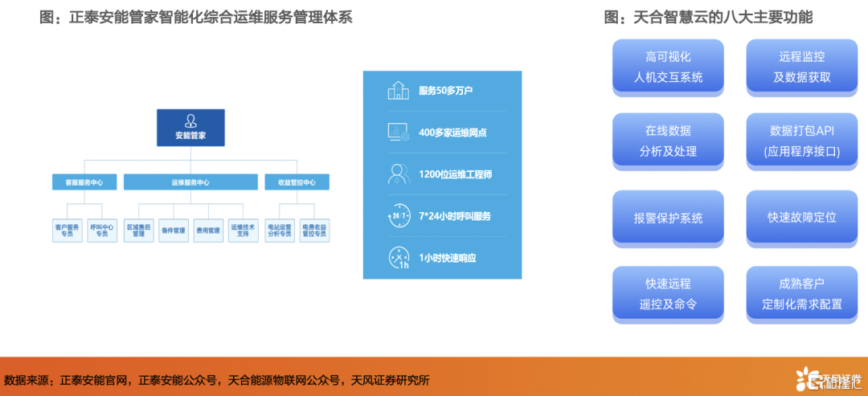
Task: Click the 运维技术支持 box
Action: tap(244, 231)
